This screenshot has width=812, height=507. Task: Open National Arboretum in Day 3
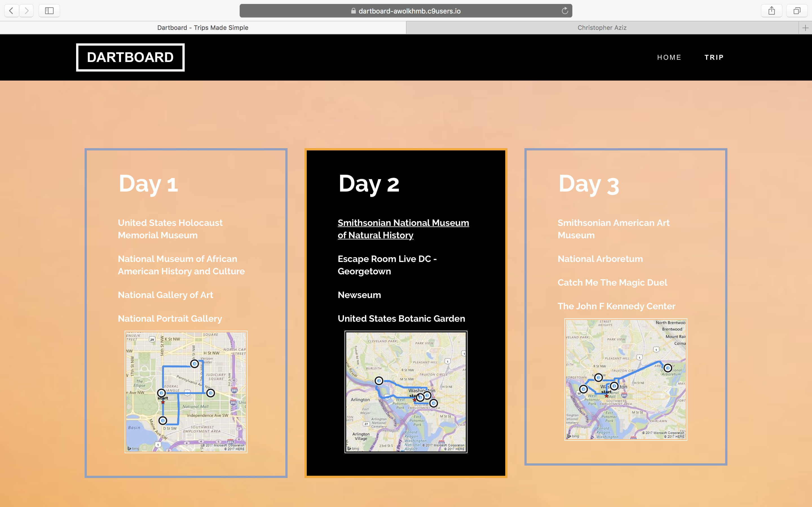[x=600, y=259]
